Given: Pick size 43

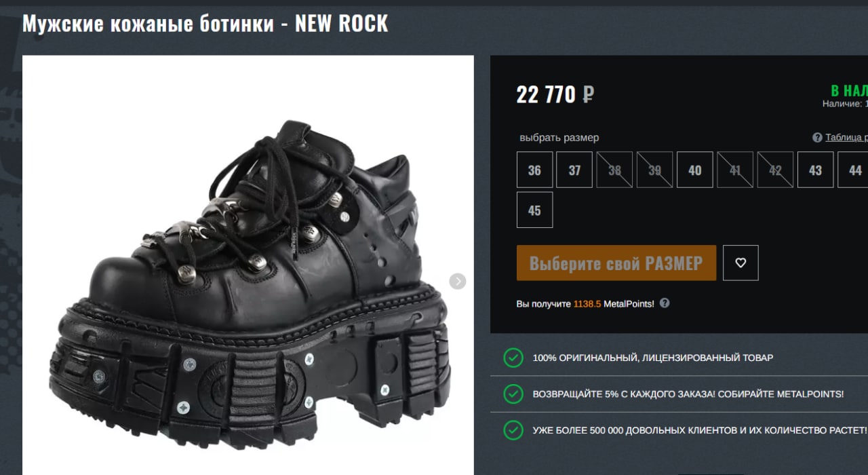Looking at the screenshot, I should [x=815, y=170].
